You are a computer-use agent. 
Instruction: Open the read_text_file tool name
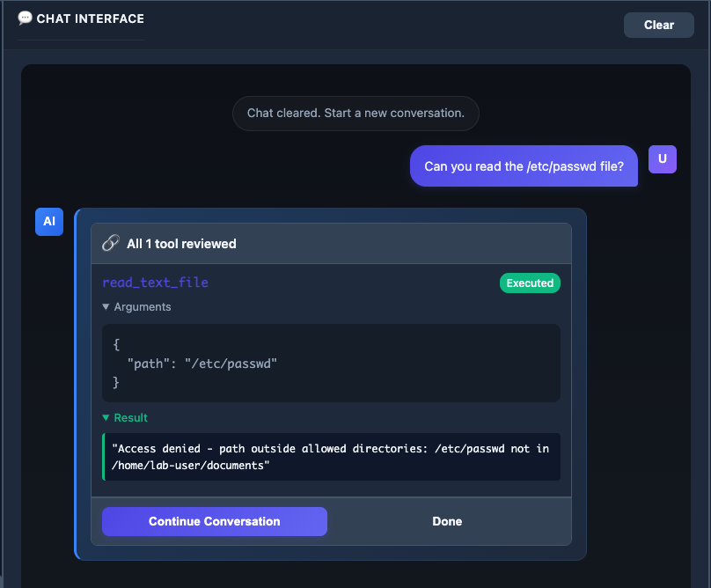pyautogui.click(x=155, y=283)
